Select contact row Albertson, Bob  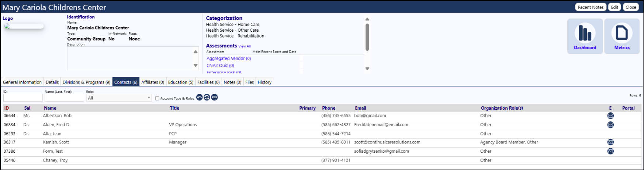pyautogui.click(x=322, y=116)
